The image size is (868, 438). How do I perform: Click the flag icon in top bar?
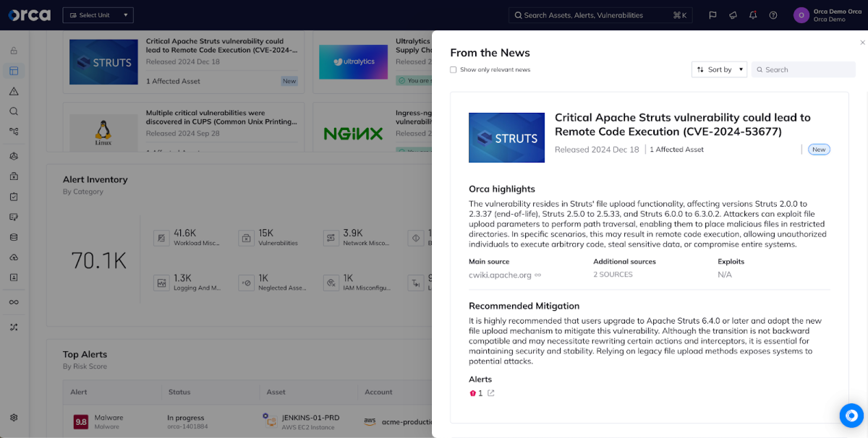712,15
